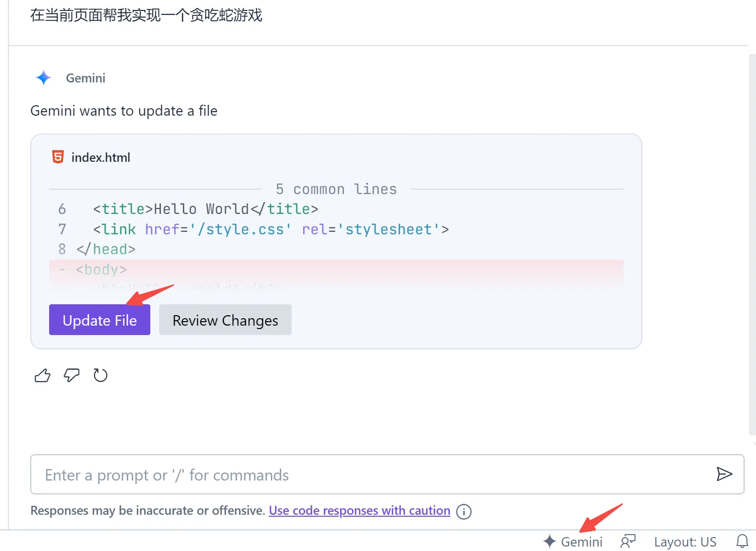Click the feedback person icon in status bar
The image size is (756, 551).
628,542
